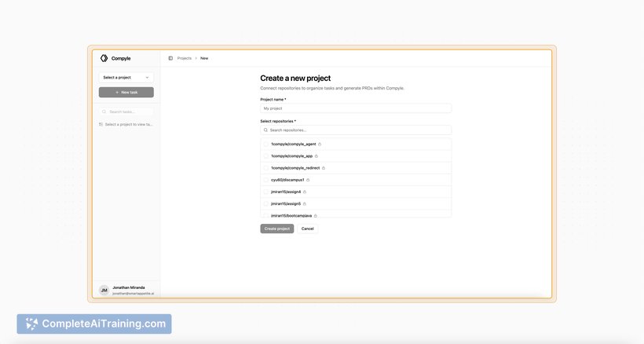The width and height of the screenshot is (644, 344).
Task: Click the New task button
Action: point(126,92)
